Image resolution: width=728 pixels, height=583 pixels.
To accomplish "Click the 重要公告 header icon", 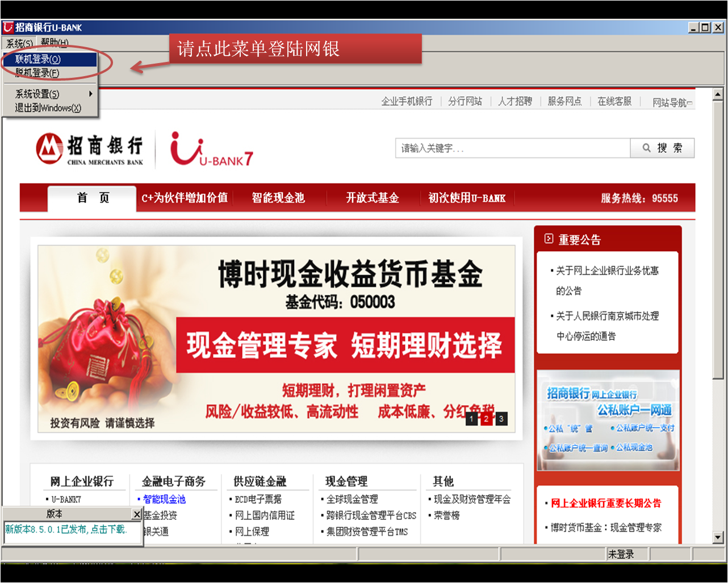I will [x=549, y=239].
